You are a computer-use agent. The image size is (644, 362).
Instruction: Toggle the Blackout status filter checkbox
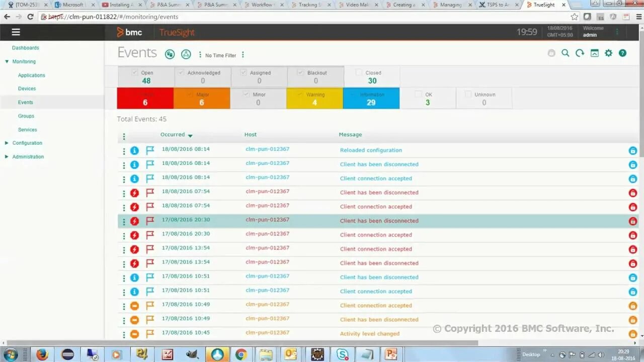pyautogui.click(x=300, y=72)
